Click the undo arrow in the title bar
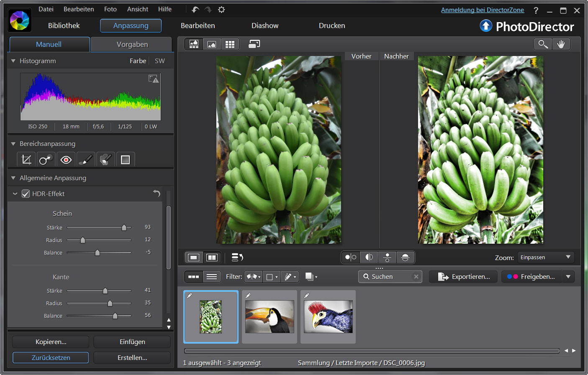The image size is (588, 375). pos(195,10)
